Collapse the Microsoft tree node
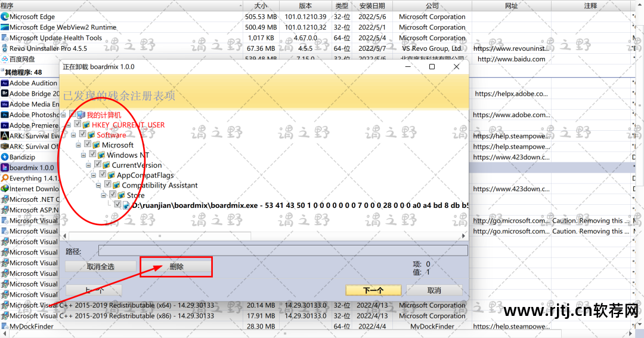 point(79,145)
